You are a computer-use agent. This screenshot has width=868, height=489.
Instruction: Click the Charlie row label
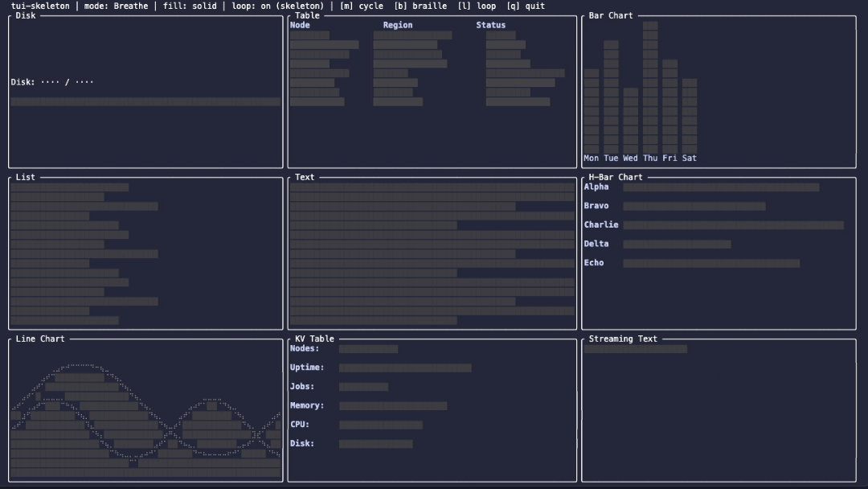601,225
